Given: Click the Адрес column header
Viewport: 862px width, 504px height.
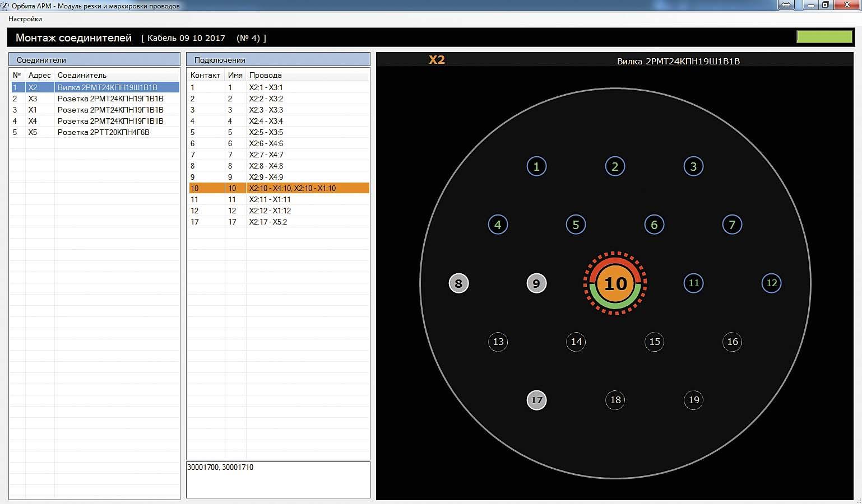Looking at the screenshot, I should click(40, 75).
